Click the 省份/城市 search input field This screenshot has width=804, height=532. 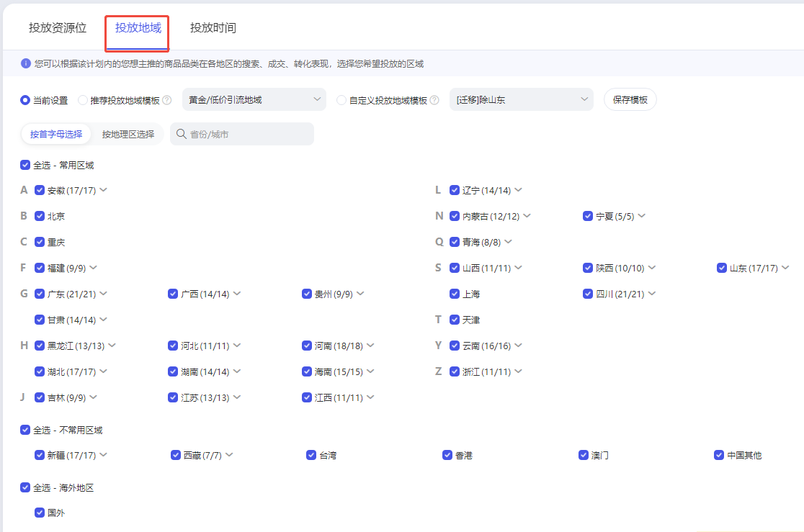click(249, 134)
